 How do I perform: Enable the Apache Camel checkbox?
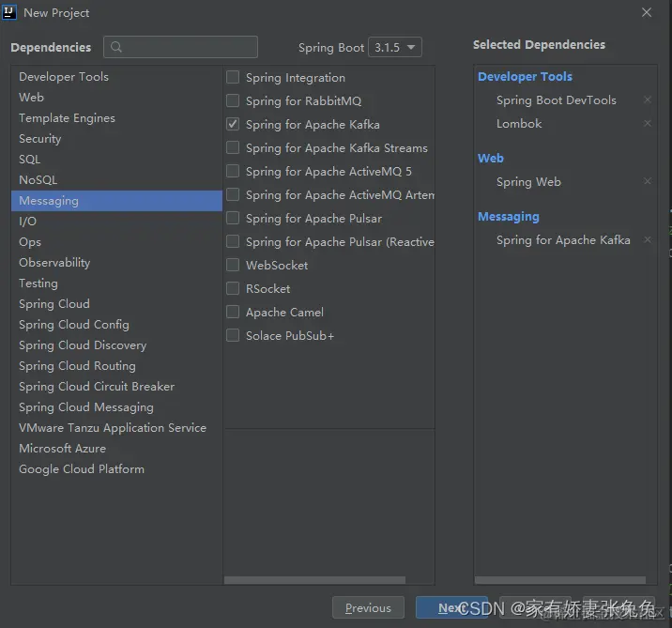[x=233, y=312]
